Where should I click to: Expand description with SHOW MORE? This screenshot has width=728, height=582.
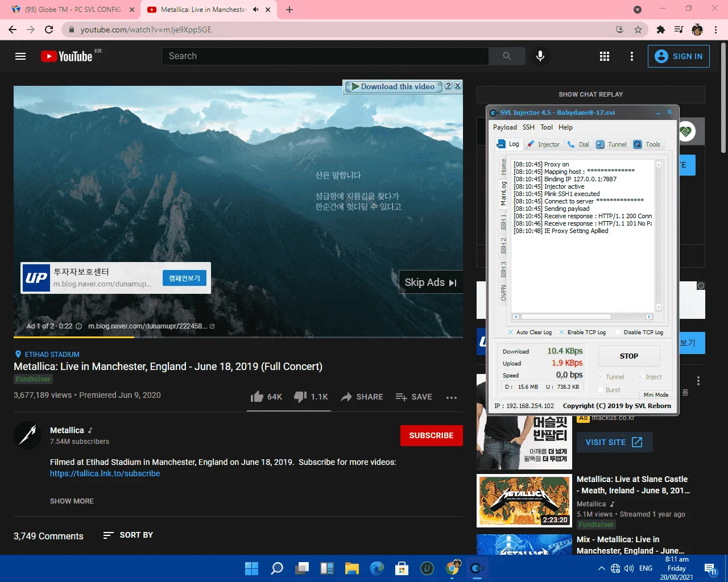pos(72,501)
